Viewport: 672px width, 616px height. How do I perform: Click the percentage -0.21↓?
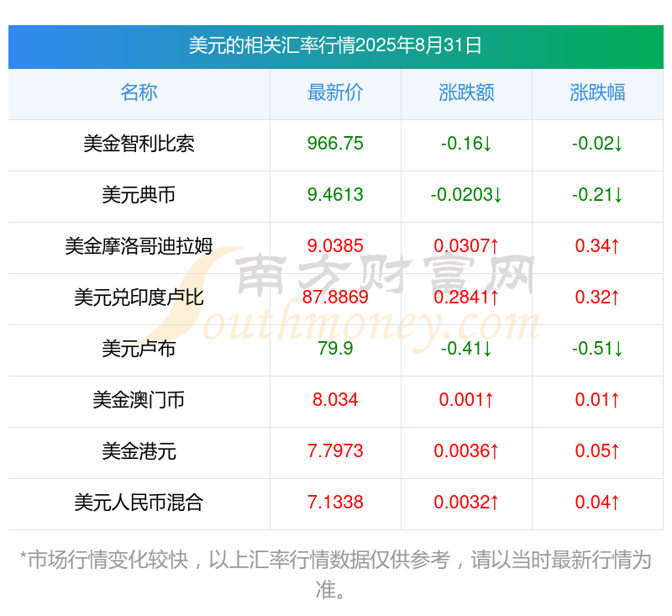[597, 195]
